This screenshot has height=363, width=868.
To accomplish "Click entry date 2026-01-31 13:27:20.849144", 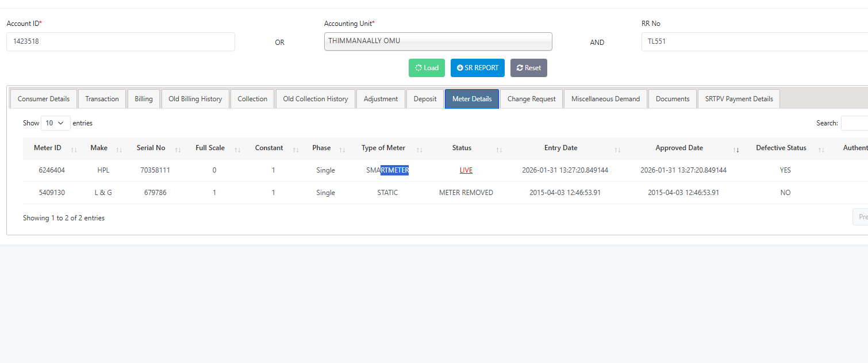I will (x=565, y=170).
